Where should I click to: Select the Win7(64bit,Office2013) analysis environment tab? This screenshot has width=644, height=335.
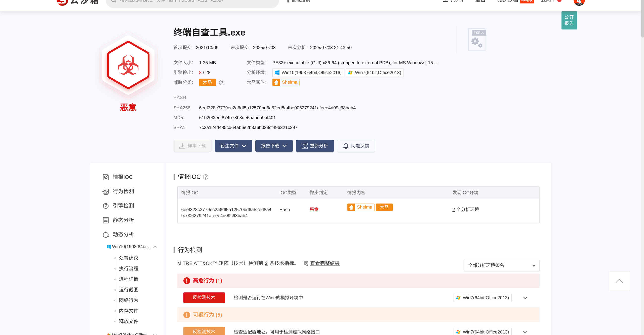click(x=375, y=73)
